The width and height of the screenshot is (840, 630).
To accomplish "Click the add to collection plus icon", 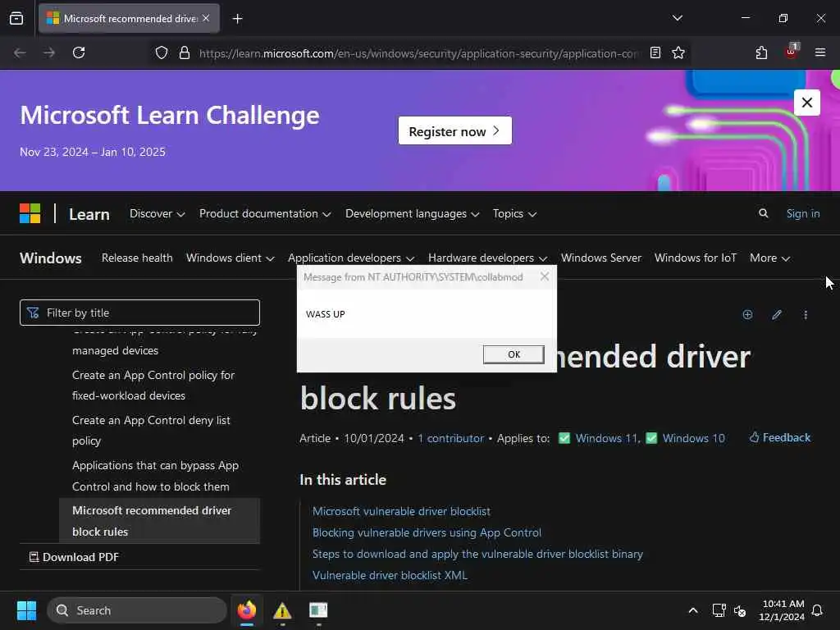I will pos(747,314).
